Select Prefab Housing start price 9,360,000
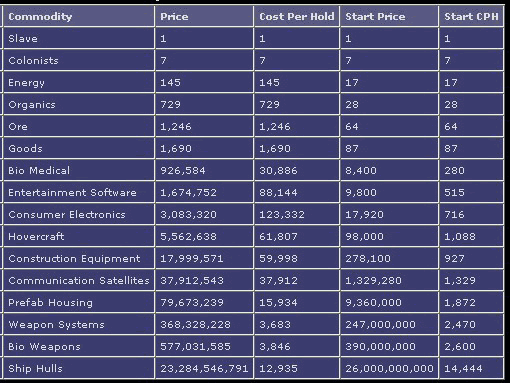The height and width of the screenshot is (383, 510). coord(373,302)
